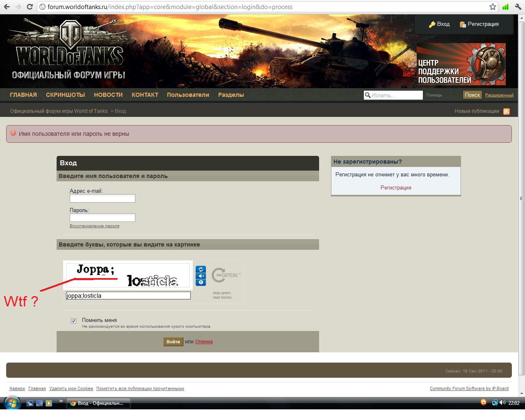Expand the quick launch chevron

point(61,401)
